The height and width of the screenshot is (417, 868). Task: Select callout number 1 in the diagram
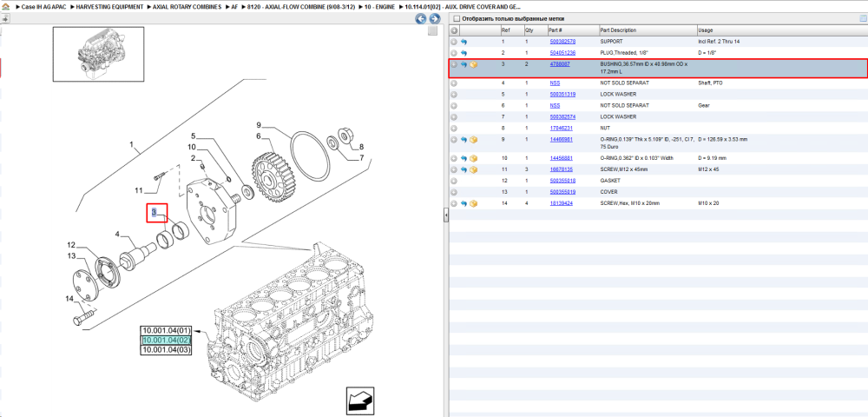(132, 145)
